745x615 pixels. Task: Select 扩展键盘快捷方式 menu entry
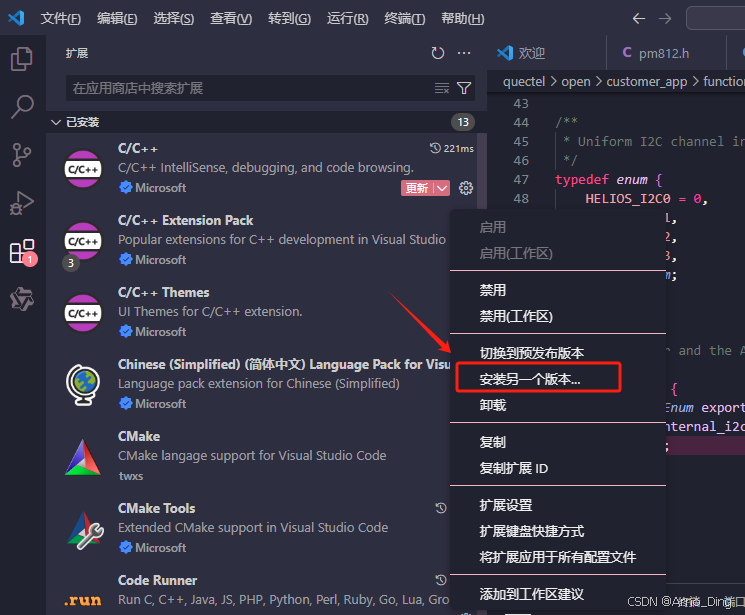(x=558, y=531)
